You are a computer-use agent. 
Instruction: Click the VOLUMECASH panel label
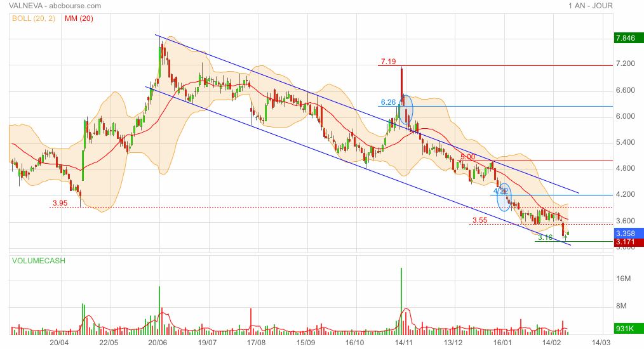(39, 261)
